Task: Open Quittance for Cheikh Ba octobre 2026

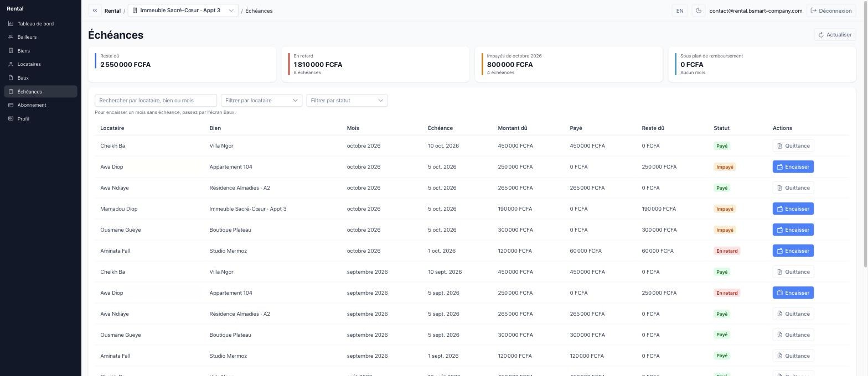Action: (x=793, y=146)
